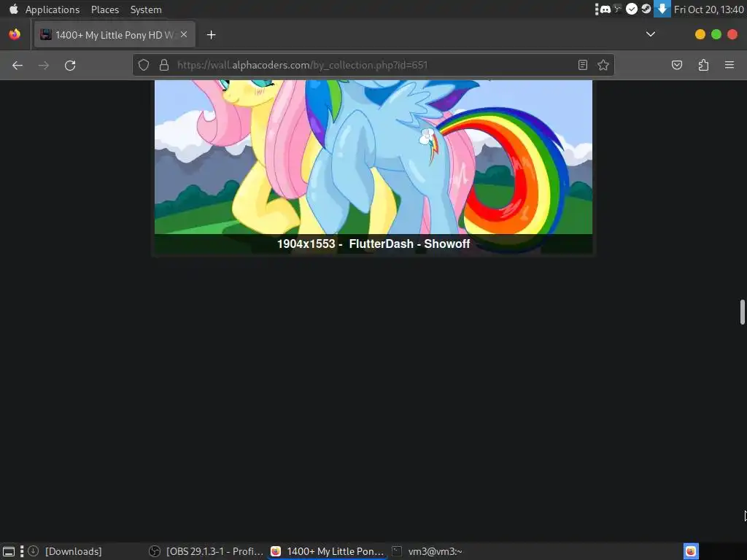Go back to the previous page

18,65
